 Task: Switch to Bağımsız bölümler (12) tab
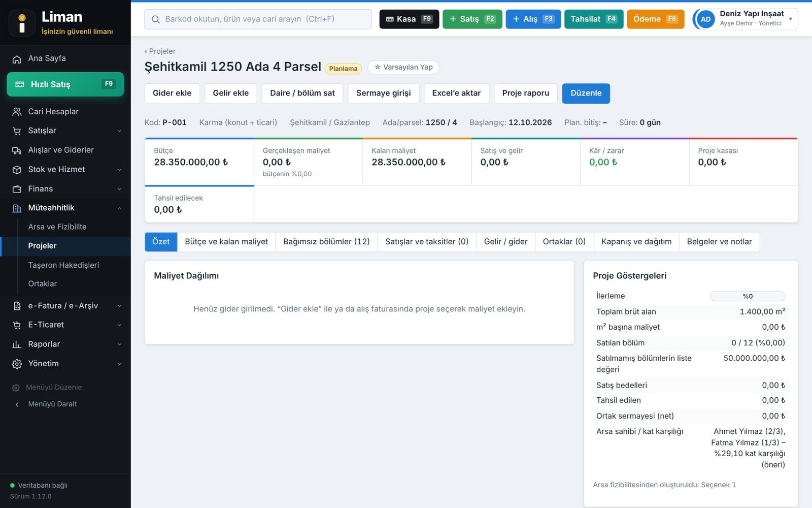326,242
